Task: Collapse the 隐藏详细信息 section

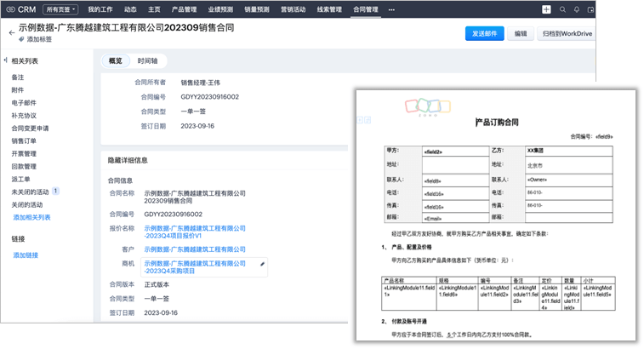Action: pos(128,159)
